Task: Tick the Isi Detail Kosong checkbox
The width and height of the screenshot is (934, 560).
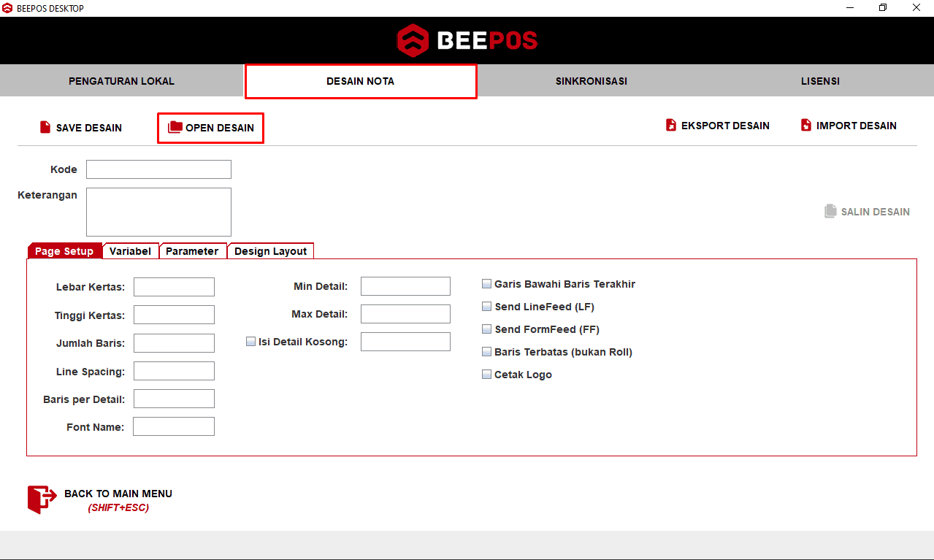Action: coord(251,341)
